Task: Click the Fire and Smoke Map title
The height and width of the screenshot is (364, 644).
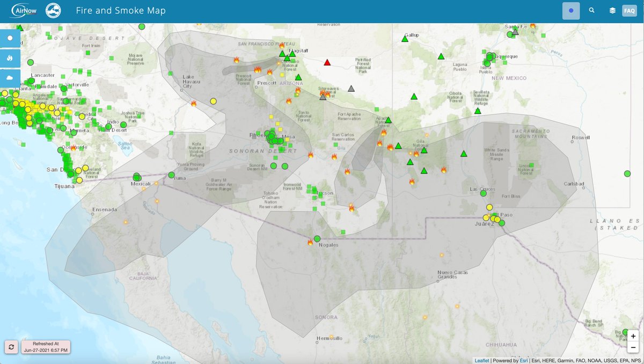Action: pos(121,11)
